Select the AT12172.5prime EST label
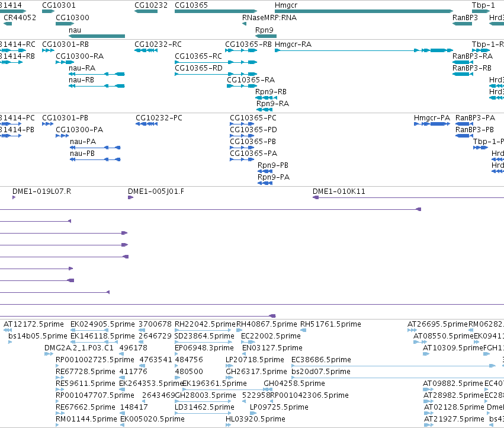This screenshot has height=428, width=504. point(34,324)
